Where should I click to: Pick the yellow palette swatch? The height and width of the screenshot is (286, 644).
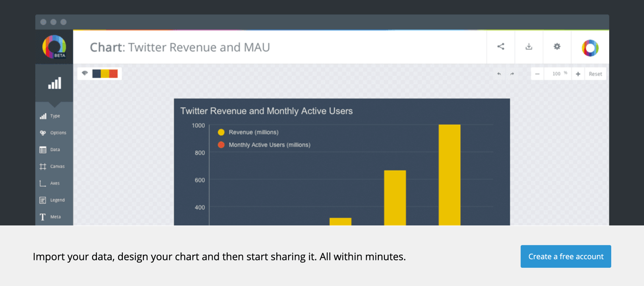coord(105,74)
